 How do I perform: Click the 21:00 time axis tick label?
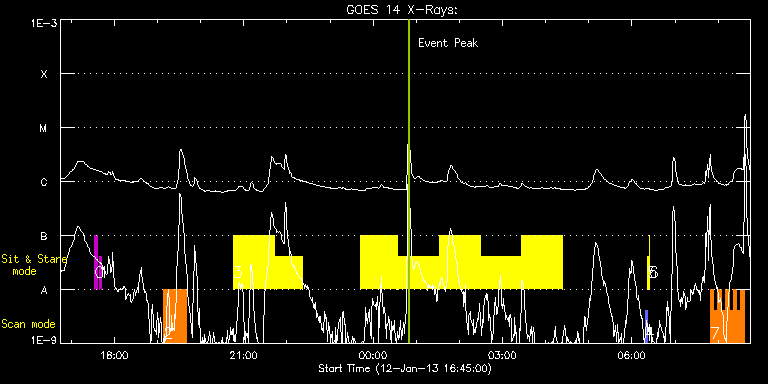243,356
